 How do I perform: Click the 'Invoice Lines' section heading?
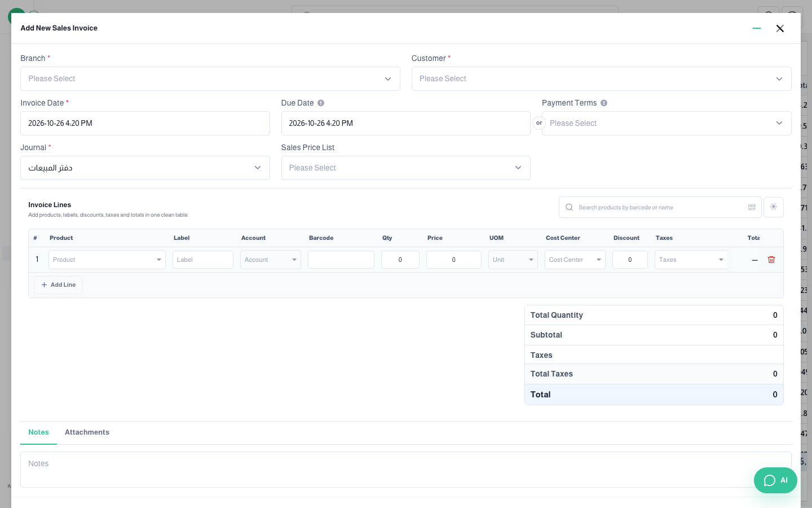pos(50,205)
